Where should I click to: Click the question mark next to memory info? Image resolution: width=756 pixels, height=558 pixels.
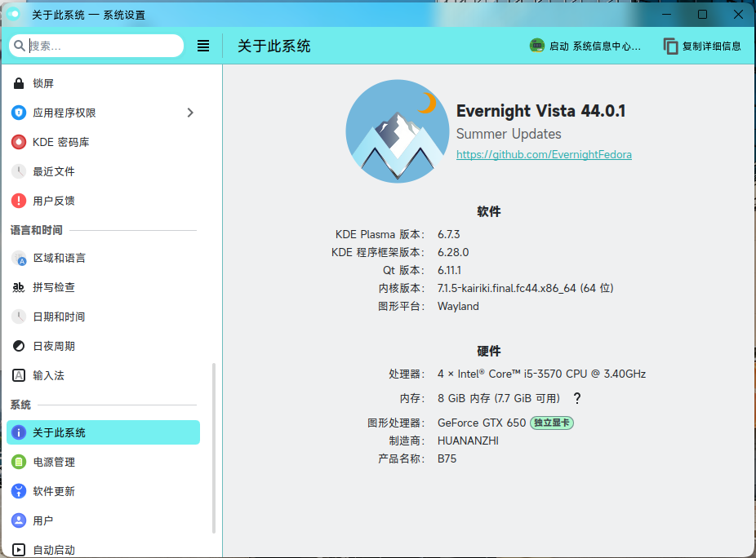[577, 398]
